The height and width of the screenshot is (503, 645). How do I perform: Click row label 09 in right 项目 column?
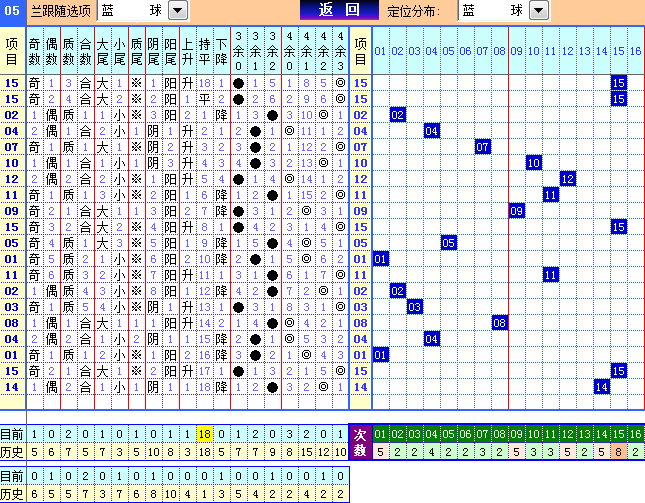click(360, 211)
